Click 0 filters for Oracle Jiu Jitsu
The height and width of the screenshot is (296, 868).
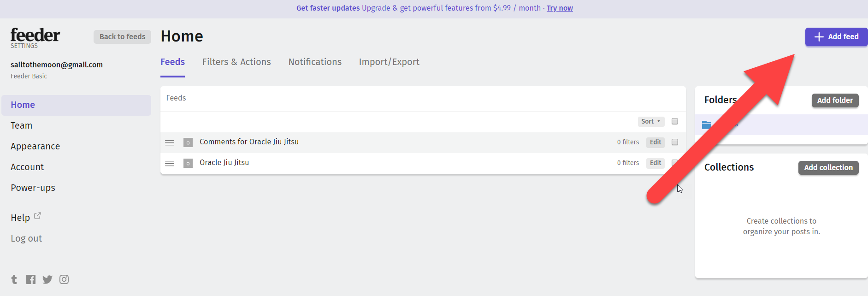click(628, 163)
